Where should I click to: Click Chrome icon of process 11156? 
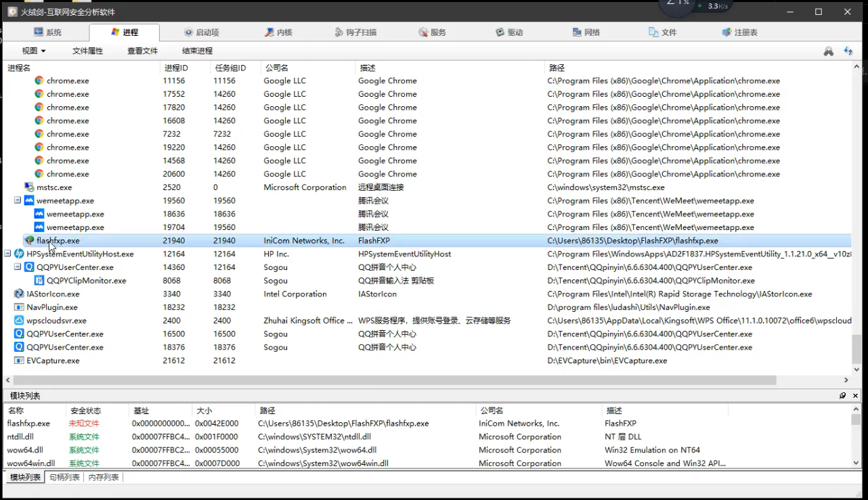[39, 81]
